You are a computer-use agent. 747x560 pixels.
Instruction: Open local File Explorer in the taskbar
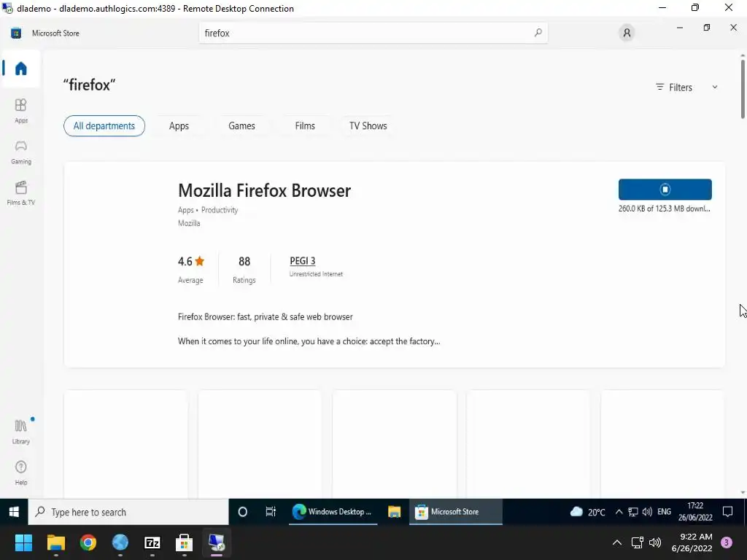tap(55, 542)
